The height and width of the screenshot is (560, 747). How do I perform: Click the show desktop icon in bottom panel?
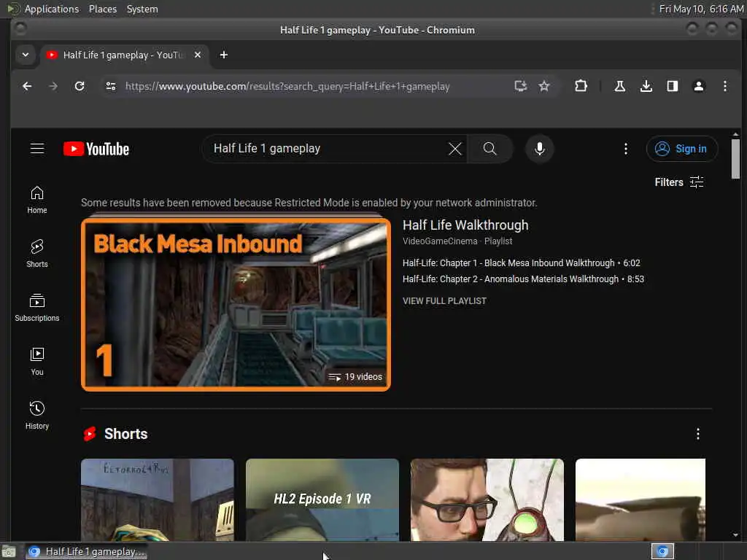click(x=9, y=551)
